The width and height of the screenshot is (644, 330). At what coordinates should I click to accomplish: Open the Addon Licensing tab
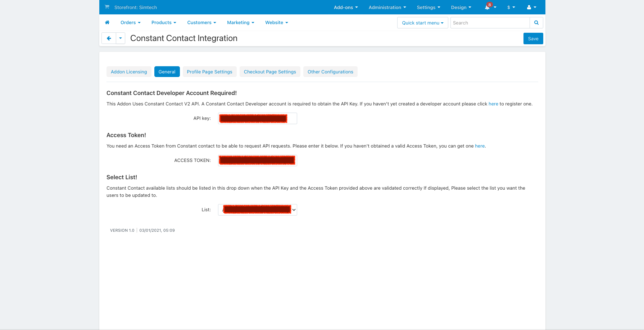[129, 72]
